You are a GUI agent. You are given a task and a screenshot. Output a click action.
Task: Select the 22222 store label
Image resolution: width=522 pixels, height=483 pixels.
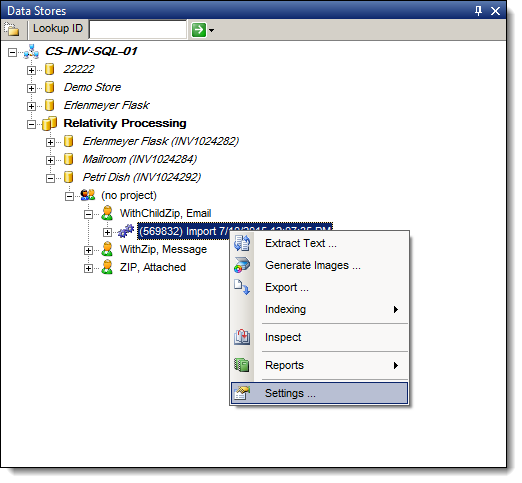pyautogui.click(x=79, y=69)
